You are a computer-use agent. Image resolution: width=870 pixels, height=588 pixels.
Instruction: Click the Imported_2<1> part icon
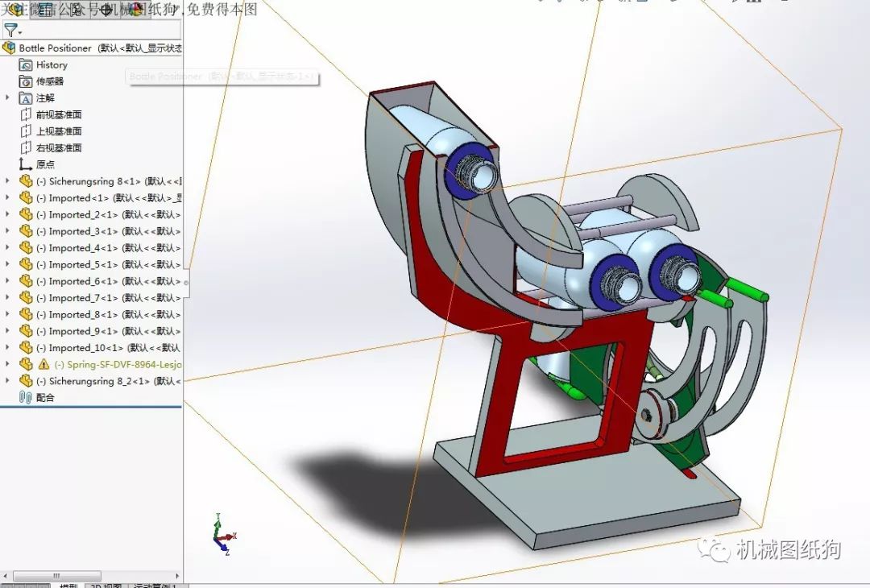(x=26, y=214)
